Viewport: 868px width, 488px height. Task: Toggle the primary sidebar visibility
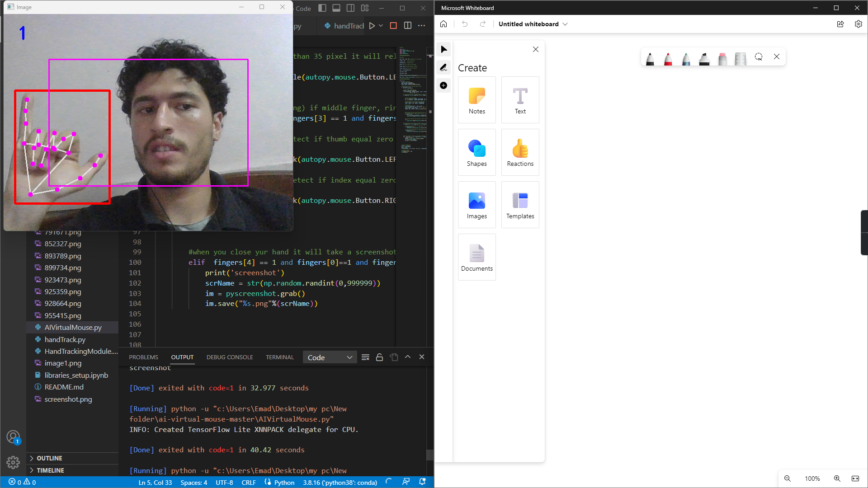(322, 8)
